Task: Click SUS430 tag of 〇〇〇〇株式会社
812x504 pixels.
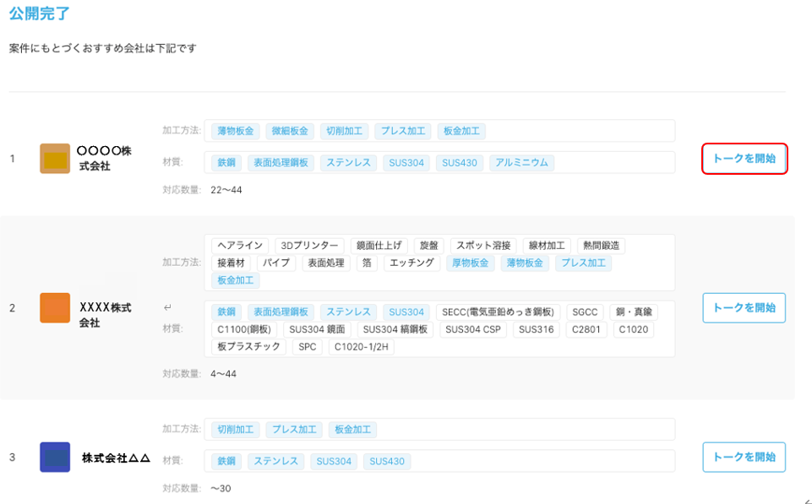Action: coord(460,162)
